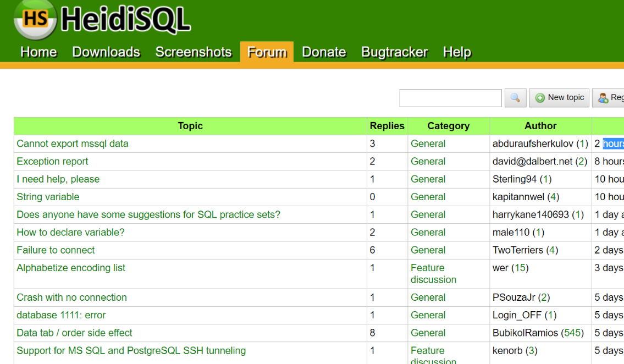This screenshot has height=364, width=624.
Task: Click the Replies column header
Action: (387, 126)
